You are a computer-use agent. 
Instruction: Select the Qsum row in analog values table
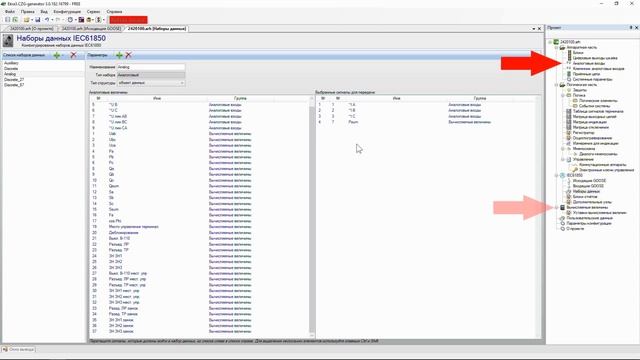[200, 186]
